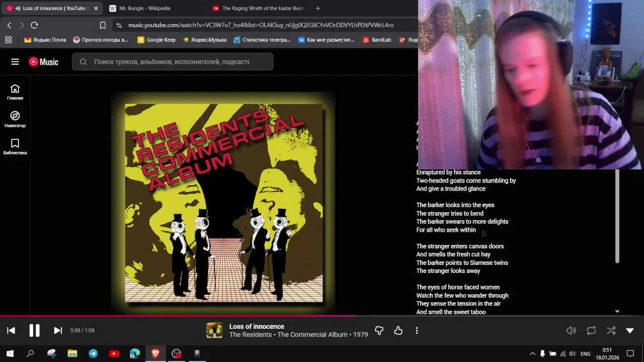Open YouTube app from taskbar

(114, 353)
